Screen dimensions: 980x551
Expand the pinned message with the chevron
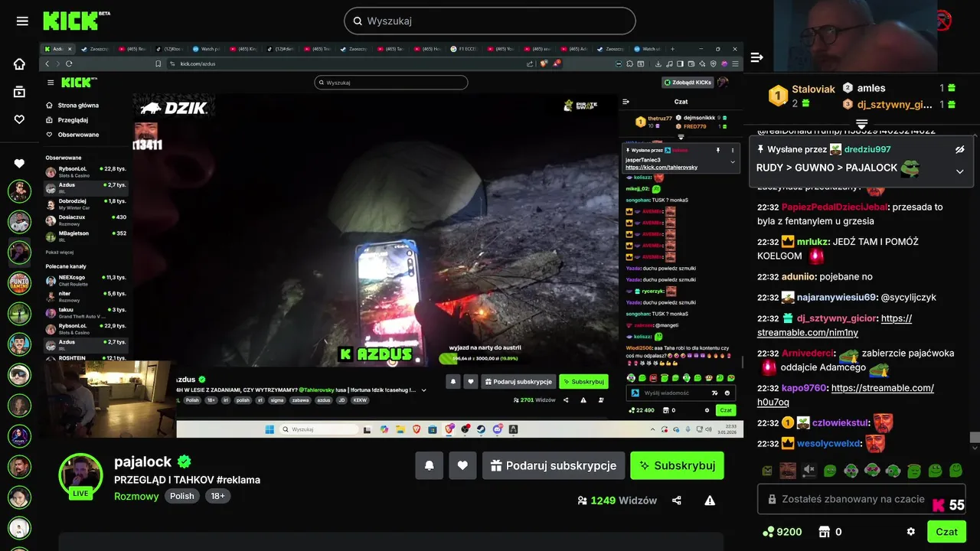pos(960,171)
